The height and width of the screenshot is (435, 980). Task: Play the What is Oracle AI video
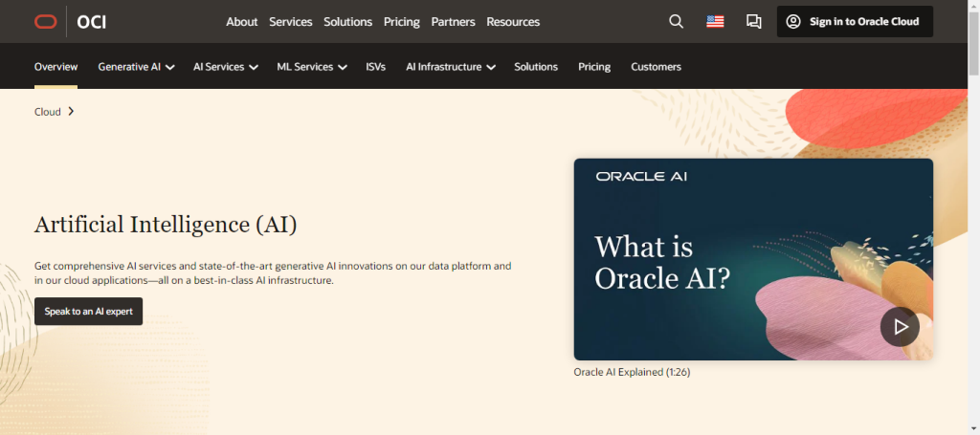[x=900, y=326]
